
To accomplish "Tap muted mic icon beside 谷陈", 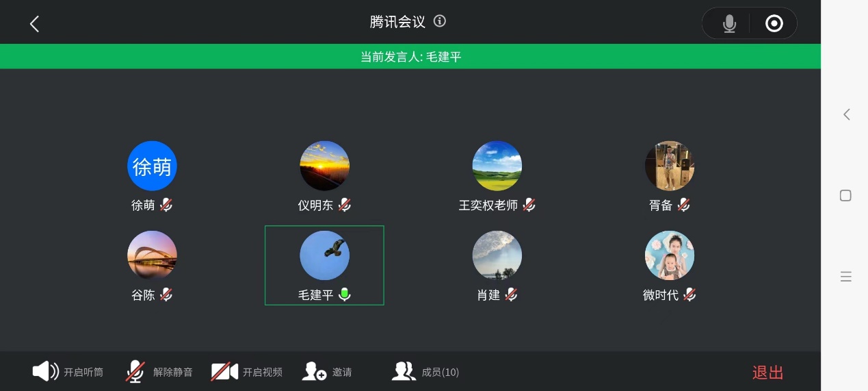I will click(x=166, y=294).
